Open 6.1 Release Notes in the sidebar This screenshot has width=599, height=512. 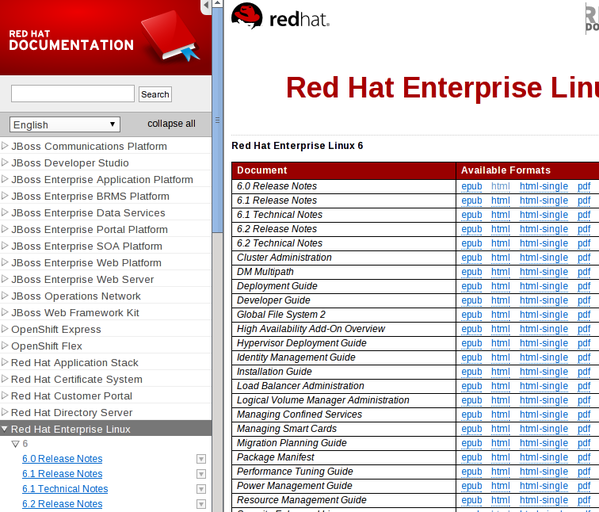pos(62,474)
